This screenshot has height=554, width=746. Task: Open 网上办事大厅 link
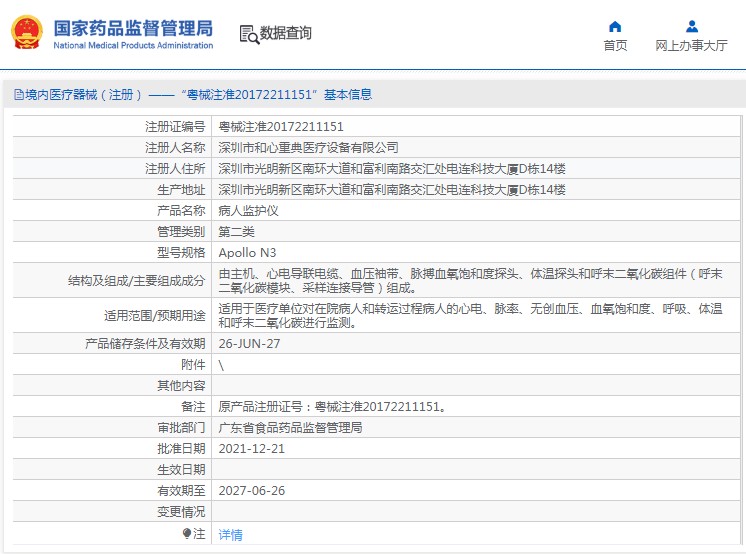click(x=691, y=46)
